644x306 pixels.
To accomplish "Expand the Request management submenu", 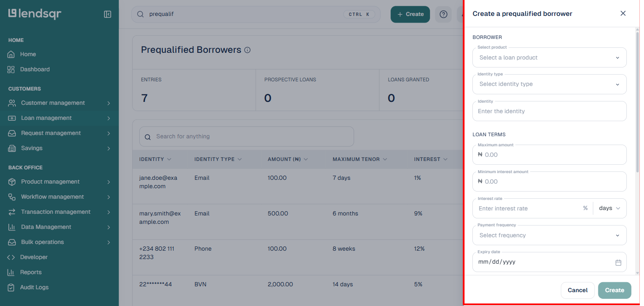I will pyautogui.click(x=109, y=133).
